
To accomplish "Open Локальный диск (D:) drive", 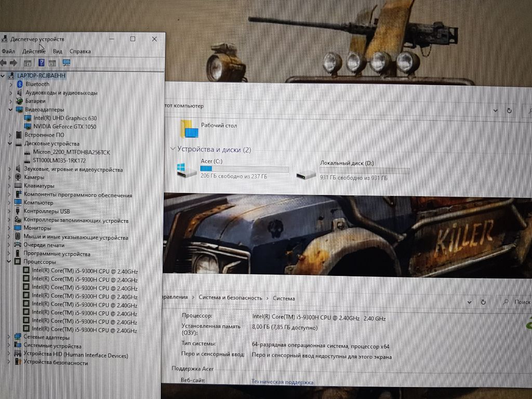I will tap(352, 170).
